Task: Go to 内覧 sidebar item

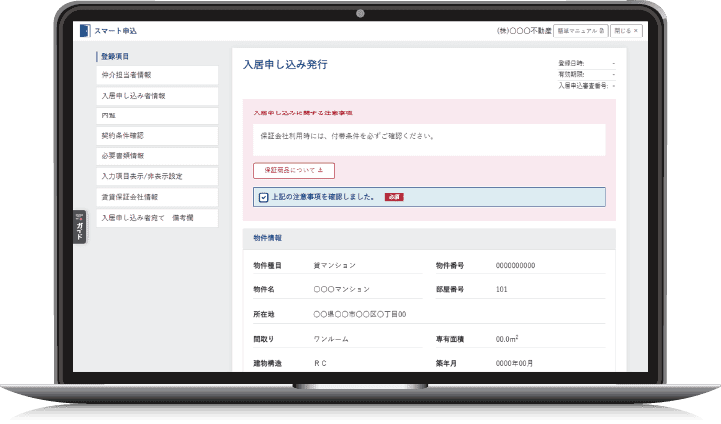Action: click(156, 116)
